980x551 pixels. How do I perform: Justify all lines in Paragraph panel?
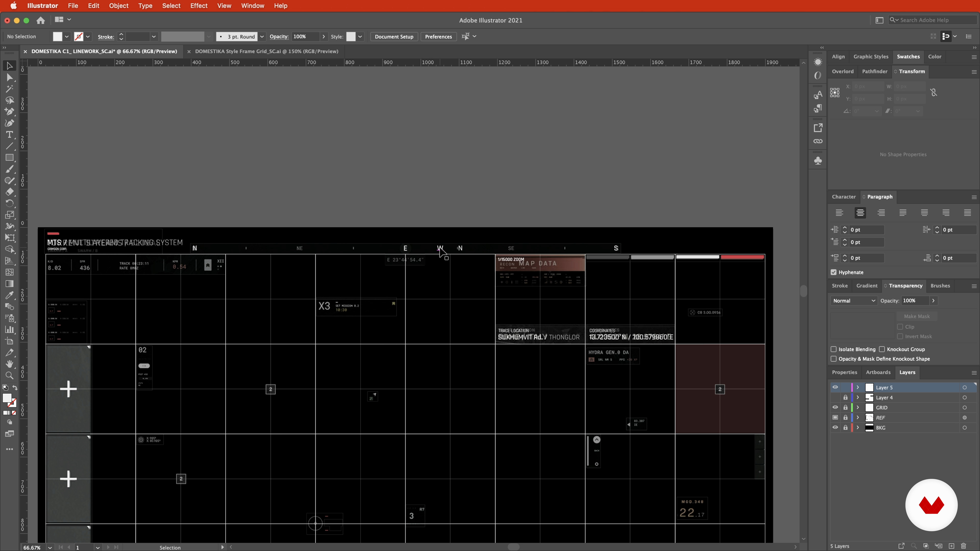point(967,212)
